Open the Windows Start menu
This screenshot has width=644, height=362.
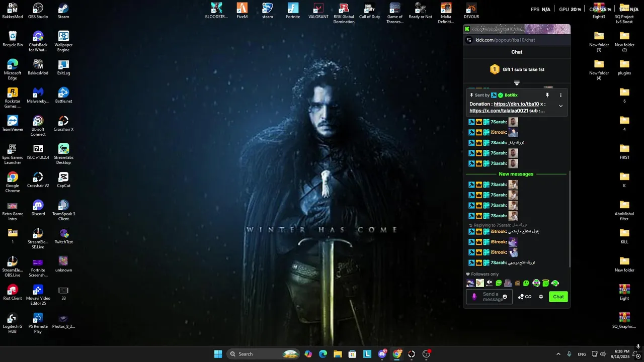coord(218,354)
